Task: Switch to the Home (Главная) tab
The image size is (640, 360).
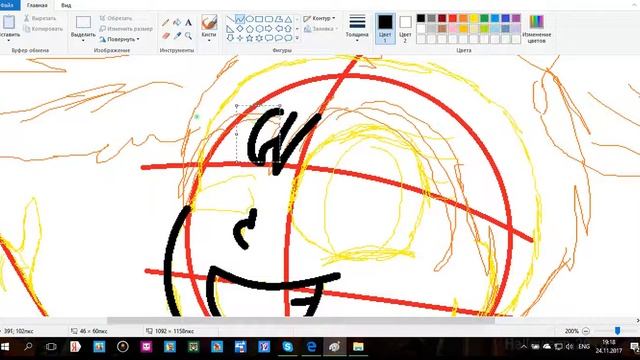Action: 37,5
